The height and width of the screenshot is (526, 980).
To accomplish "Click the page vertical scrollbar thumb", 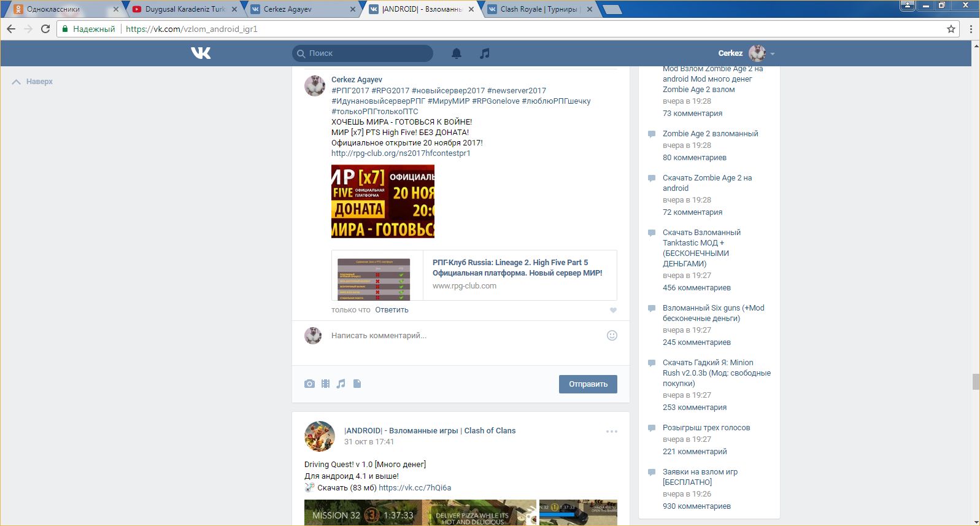I will 976,381.
